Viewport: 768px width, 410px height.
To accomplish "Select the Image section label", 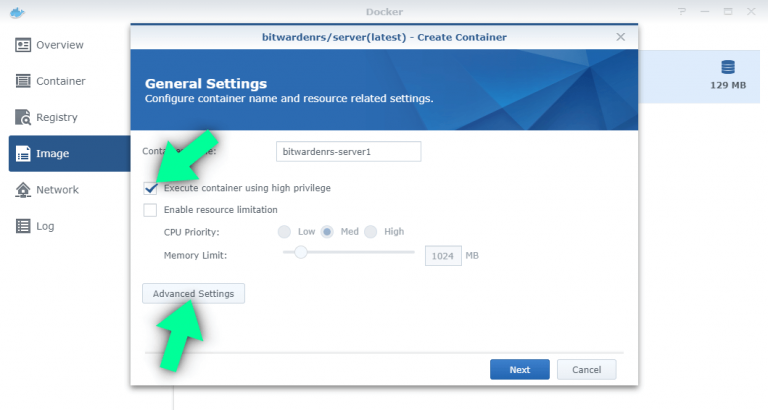I will (x=52, y=154).
